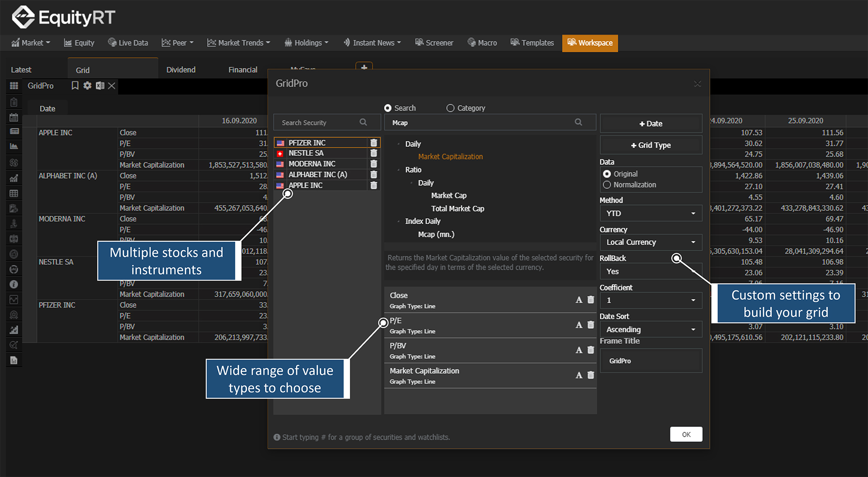This screenshot has width=868, height=477.
Task: Select the Search radio option
Action: [388, 108]
